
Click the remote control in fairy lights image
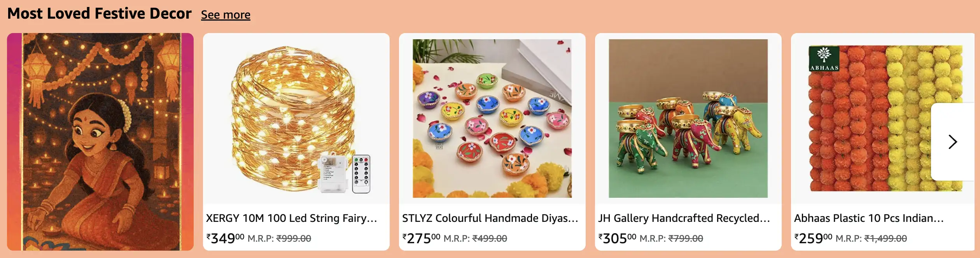pyautogui.click(x=361, y=174)
